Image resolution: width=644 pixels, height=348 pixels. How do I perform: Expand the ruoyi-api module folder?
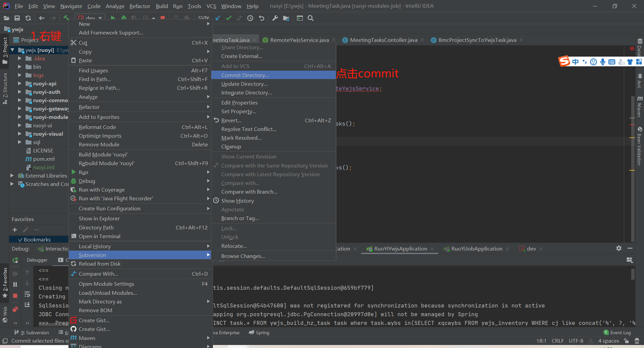tap(19, 83)
